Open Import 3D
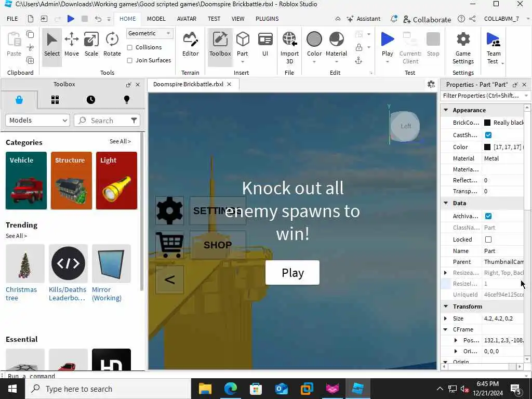This screenshot has width=532, height=399. (x=289, y=47)
